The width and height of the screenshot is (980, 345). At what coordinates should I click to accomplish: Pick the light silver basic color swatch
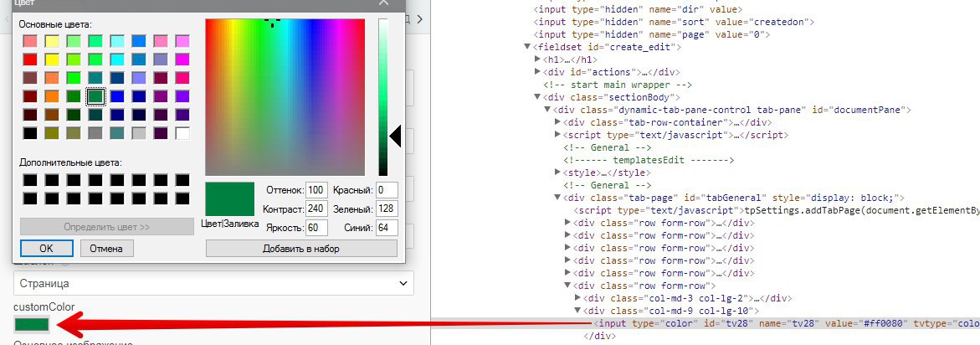pyautogui.click(x=140, y=133)
